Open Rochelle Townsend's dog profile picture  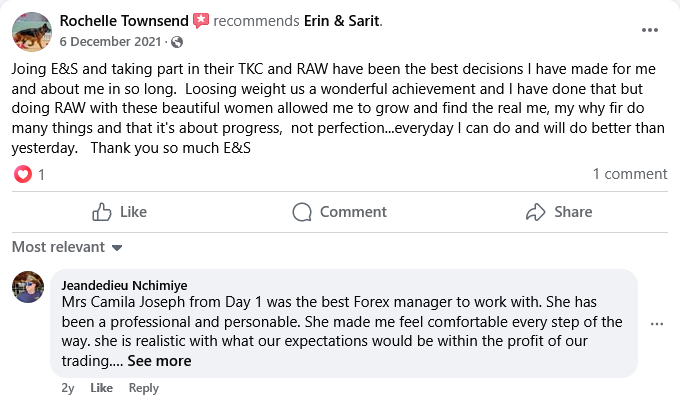click(32, 32)
